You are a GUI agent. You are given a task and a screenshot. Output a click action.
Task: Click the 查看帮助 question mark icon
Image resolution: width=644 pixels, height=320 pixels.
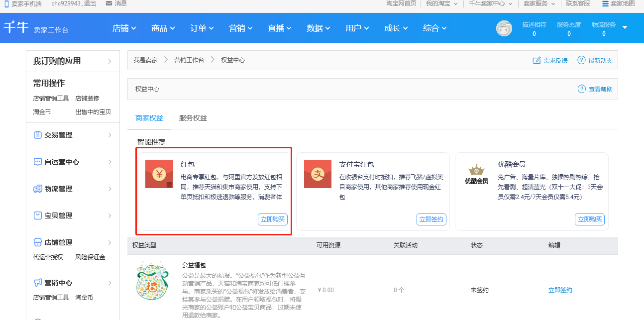[x=582, y=89]
